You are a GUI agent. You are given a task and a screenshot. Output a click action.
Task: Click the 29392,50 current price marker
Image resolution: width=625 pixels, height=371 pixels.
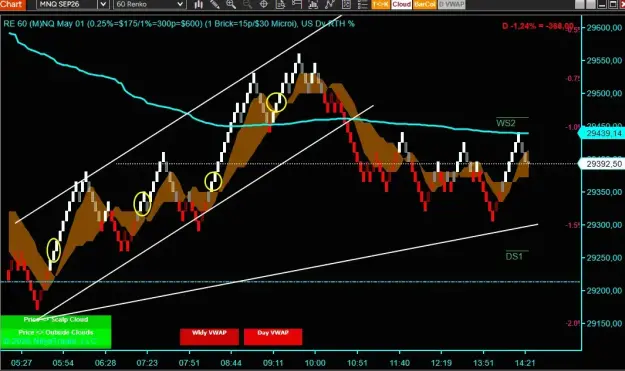(602, 164)
